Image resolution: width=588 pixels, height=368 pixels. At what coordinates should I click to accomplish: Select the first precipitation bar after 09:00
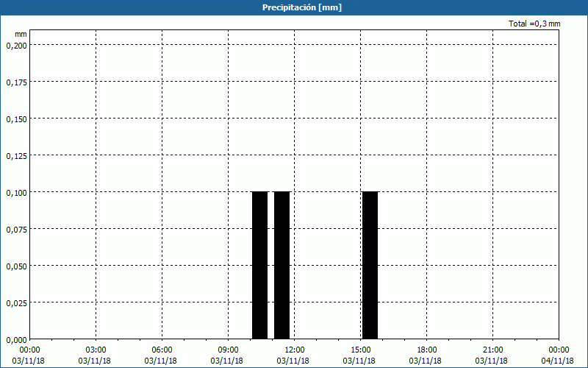pyautogui.click(x=260, y=265)
